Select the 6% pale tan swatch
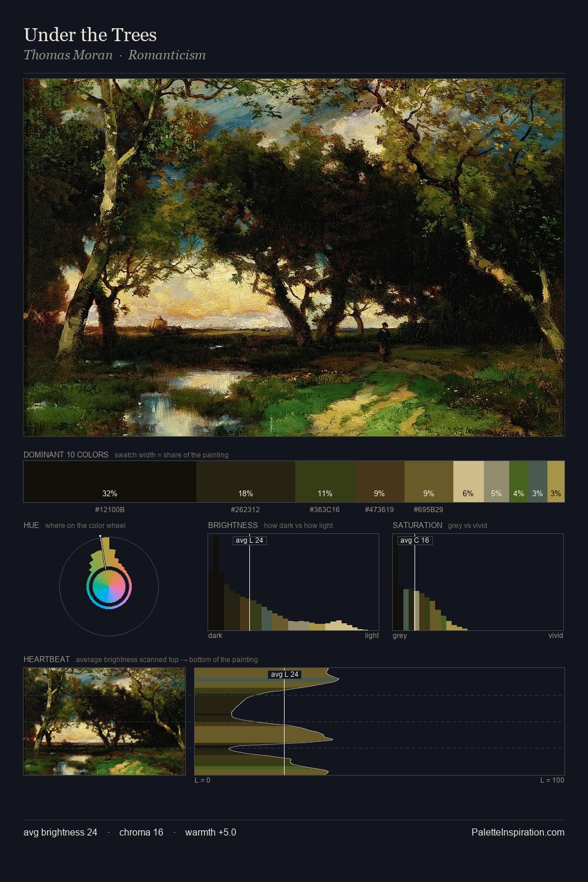Image resolution: width=588 pixels, height=882 pixels. pos(469,482)
